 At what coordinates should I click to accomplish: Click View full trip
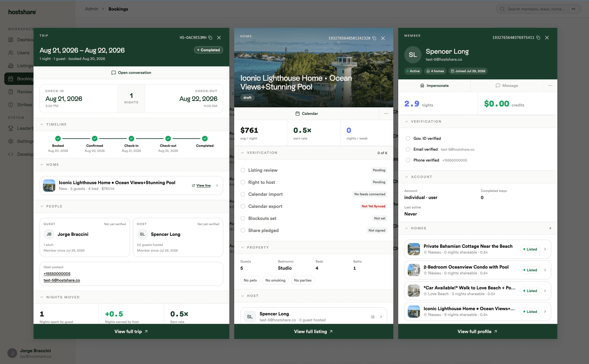tap(131, 331)
